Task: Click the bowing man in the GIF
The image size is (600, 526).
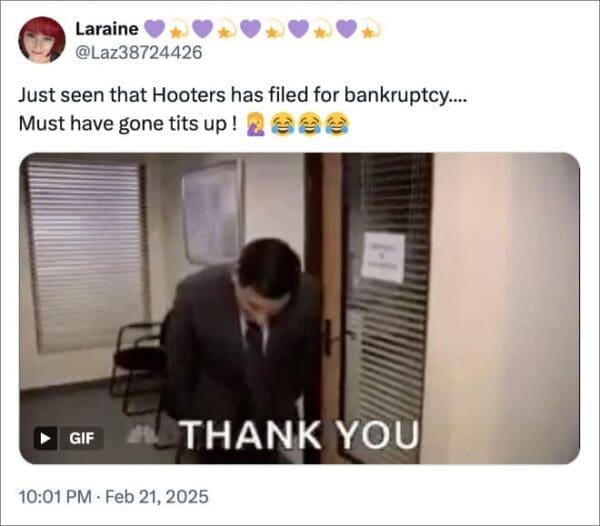Action: point(242,344)
